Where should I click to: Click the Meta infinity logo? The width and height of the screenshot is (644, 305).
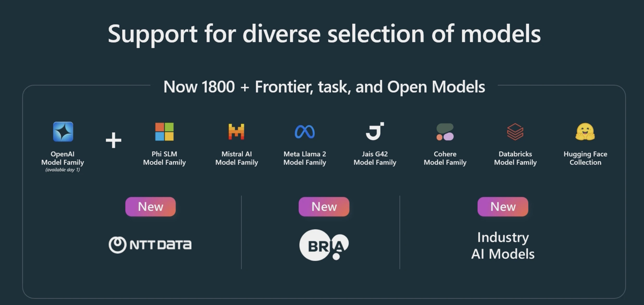305,132
